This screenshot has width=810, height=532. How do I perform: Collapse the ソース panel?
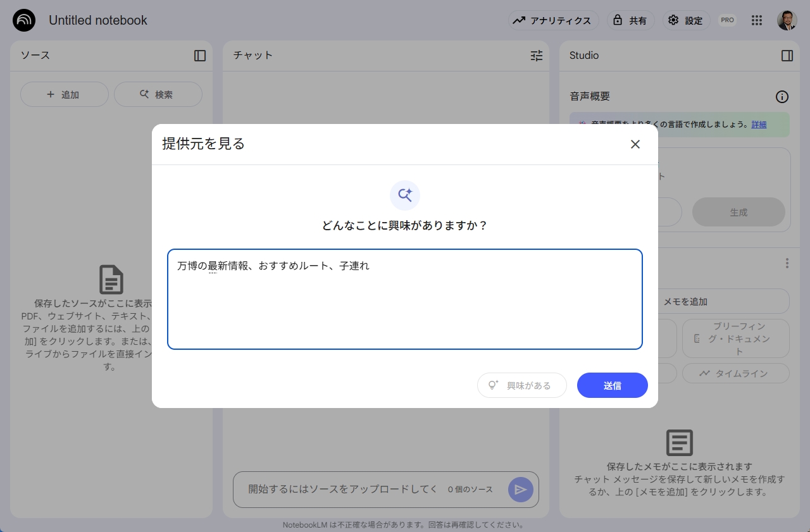tap(200, 56)
